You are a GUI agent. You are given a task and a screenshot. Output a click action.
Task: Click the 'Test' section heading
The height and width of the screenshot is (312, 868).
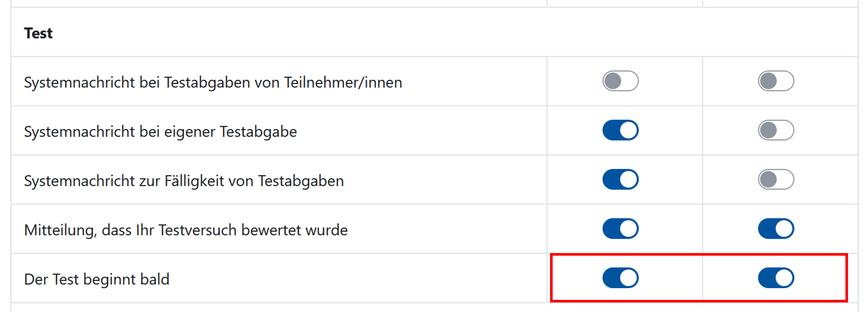point(39,32)
